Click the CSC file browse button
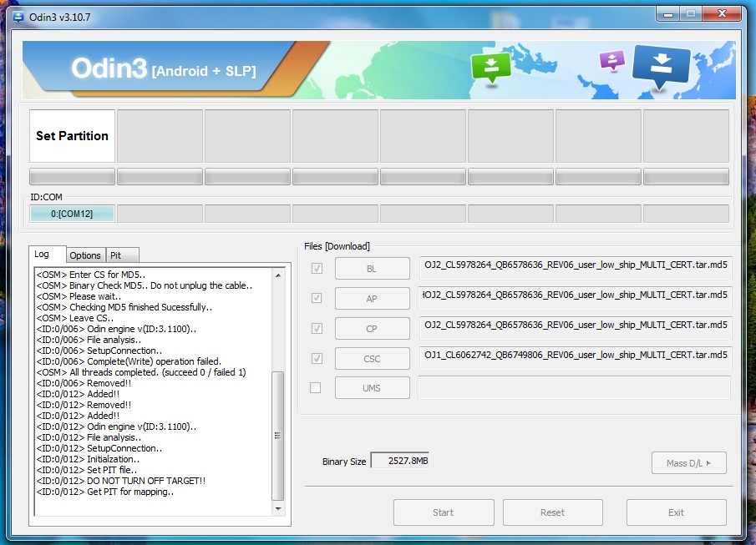 click(373, 359)
